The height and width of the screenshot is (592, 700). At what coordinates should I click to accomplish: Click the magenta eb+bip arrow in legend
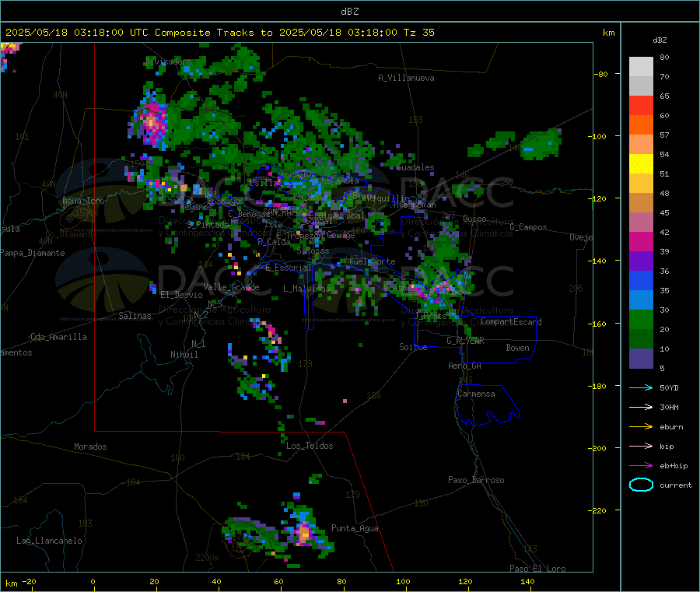point(641,466)
